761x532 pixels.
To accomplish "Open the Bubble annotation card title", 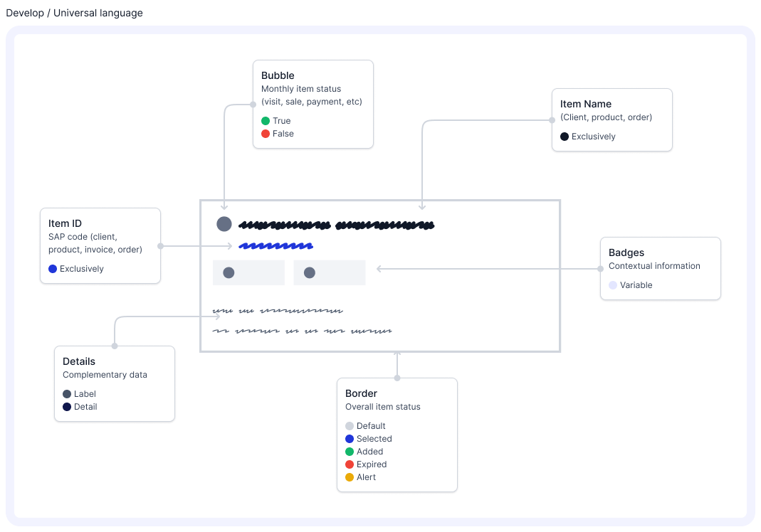I will 278,75.
